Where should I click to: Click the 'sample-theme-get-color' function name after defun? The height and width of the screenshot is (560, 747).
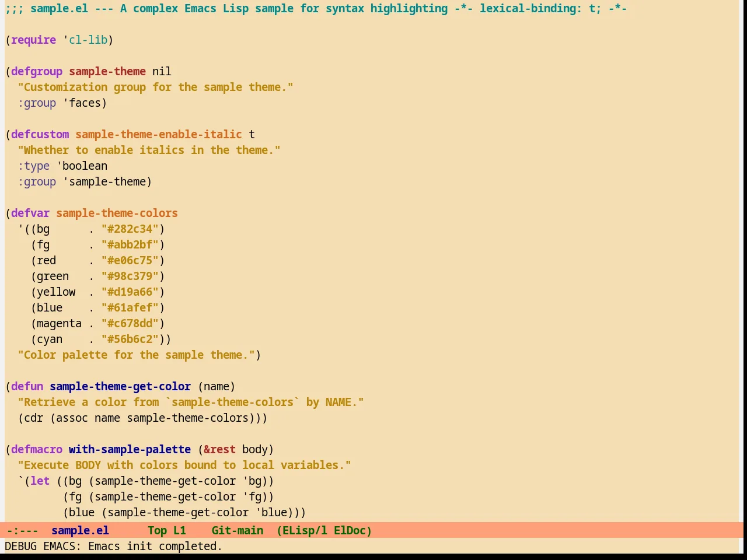(x=120, y=386)
